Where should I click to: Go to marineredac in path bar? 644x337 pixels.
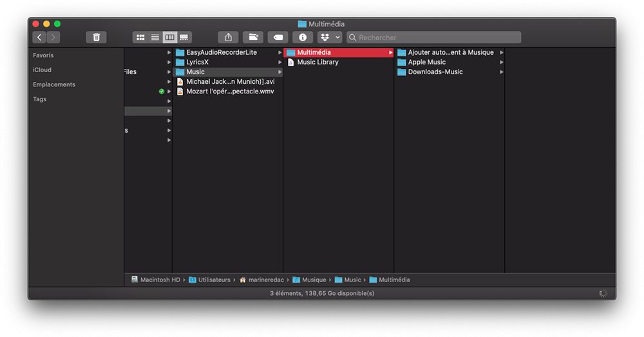click(261, 280)
